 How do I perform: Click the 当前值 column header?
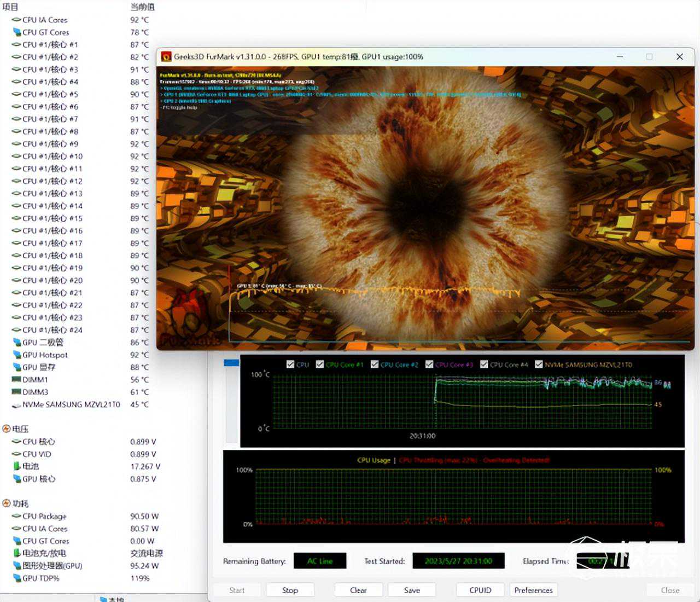coord(142,7)
